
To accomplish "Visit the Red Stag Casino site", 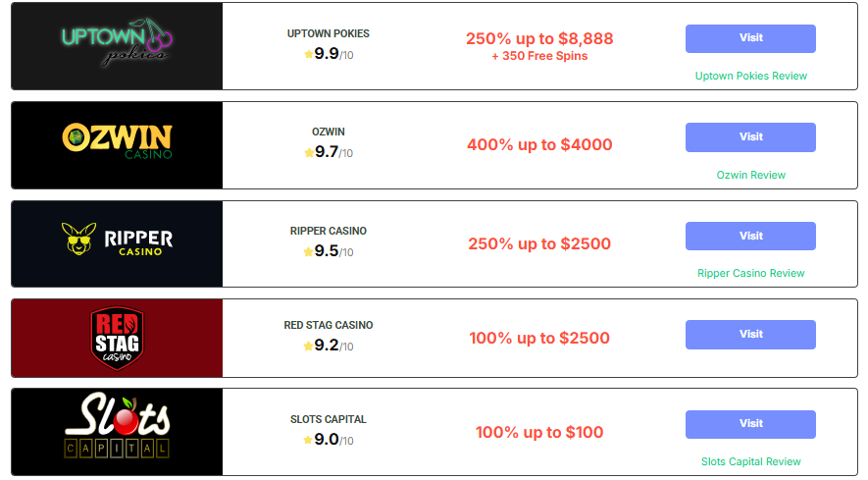I will [750, 334].
